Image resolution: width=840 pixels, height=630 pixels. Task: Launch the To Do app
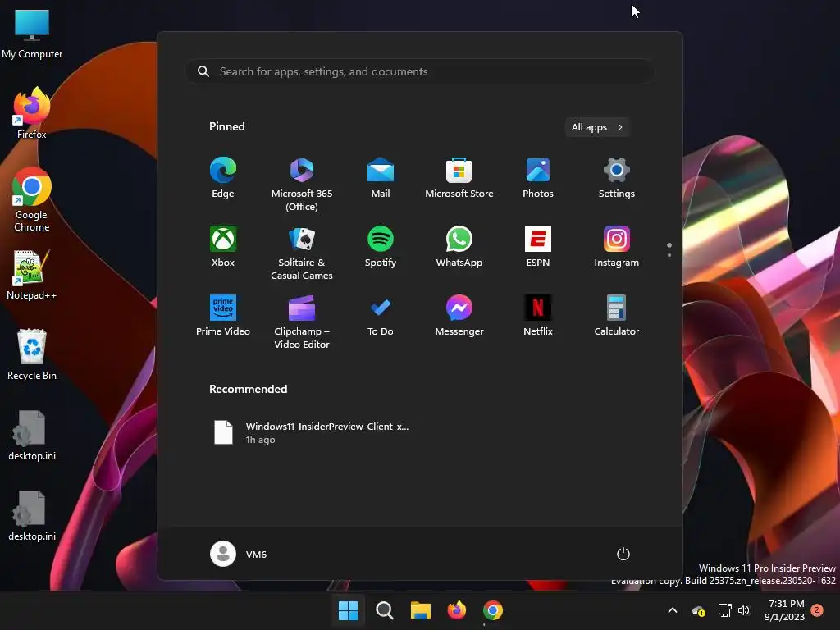pyautogui.click(x=381, y=316)
